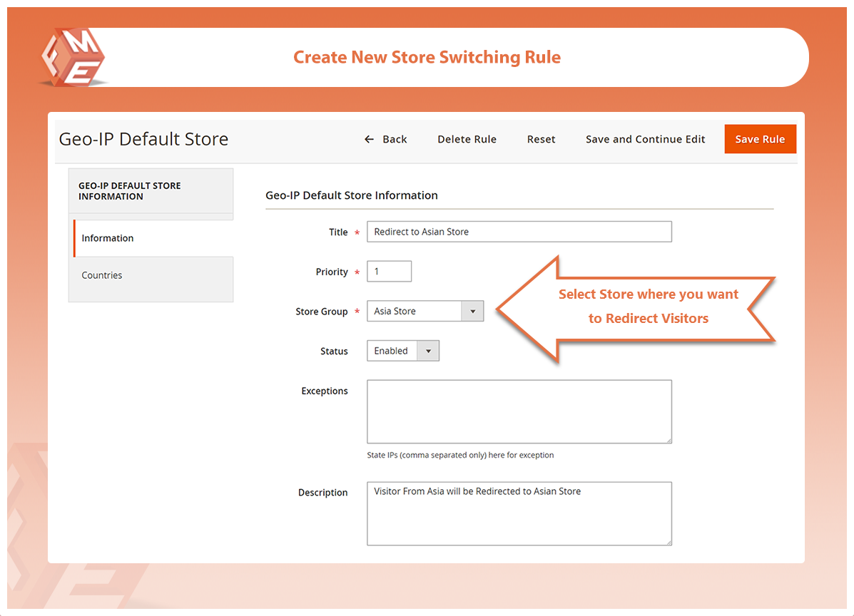Click the Store Group dropdown arrow
This screenshot has height=616, width=854.
click(472, 312)
